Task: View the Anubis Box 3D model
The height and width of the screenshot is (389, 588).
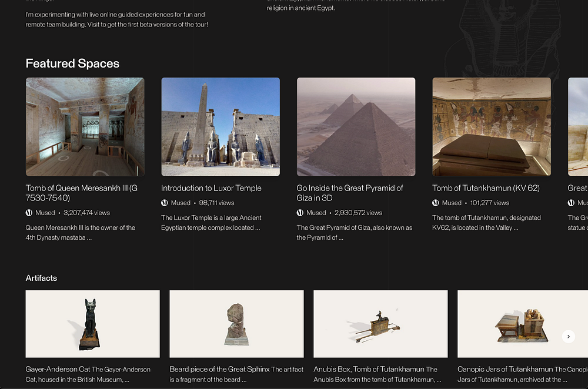Action: pyautogui.click(x=380, y=324)
